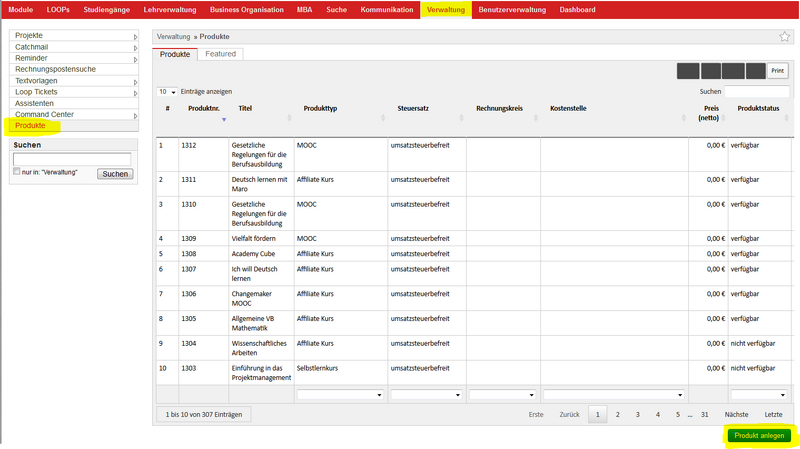800x449 pixels.
Task: Open Produkte in the sidebar
Action: tap(30, 126)
